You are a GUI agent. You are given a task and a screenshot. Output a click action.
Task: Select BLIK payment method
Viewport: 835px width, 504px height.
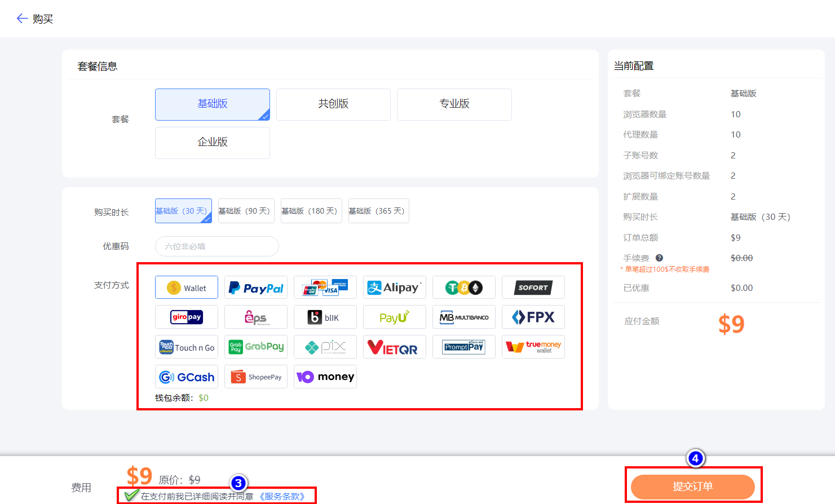[325, 317]
